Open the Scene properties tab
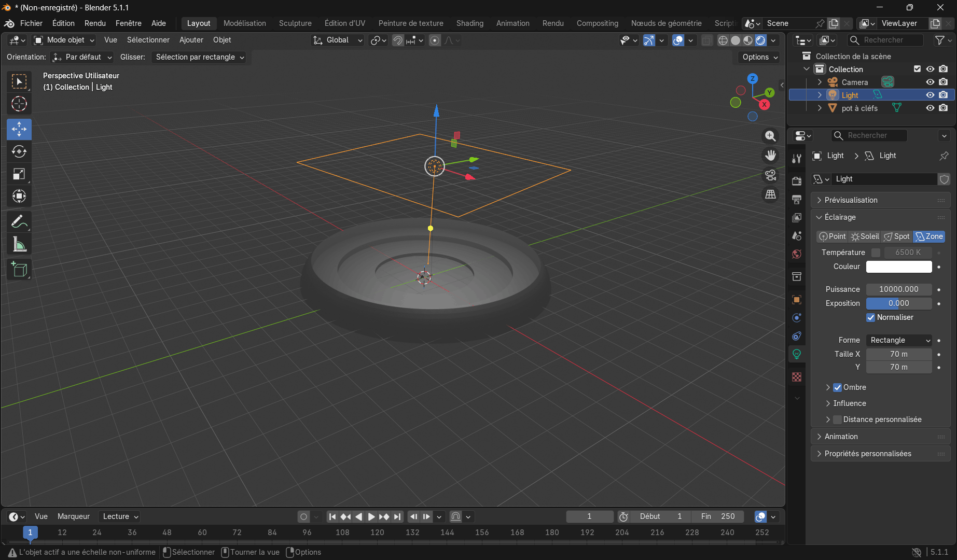Viewport: 957px width, 560px height. click(797, 236)
